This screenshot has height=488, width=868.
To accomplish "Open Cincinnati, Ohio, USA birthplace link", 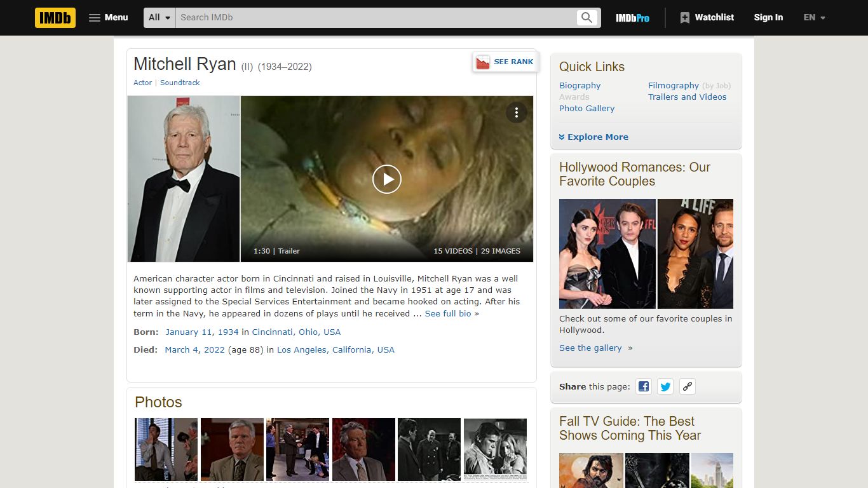I will (x=296, y=332).
